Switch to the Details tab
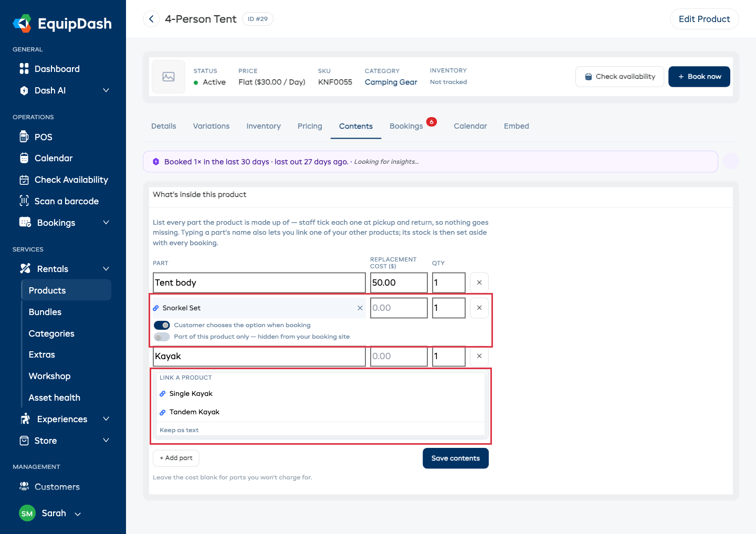Image resolution: width=756 pixels, height=534 pixels. click(164, 126)
